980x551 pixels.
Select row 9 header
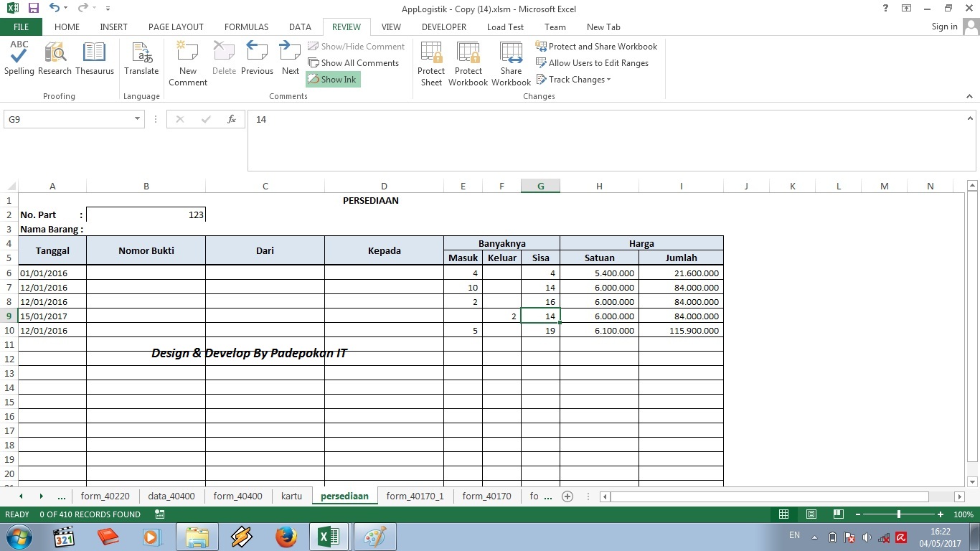tap(9, 316)
